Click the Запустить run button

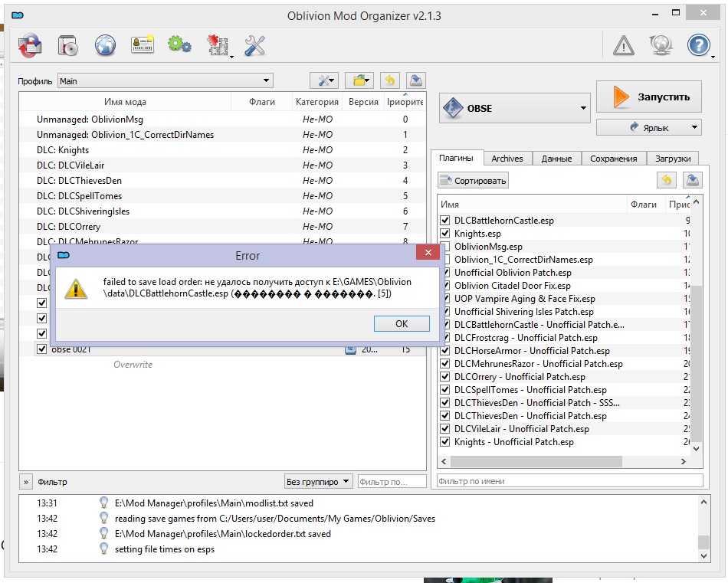[648, 97]
